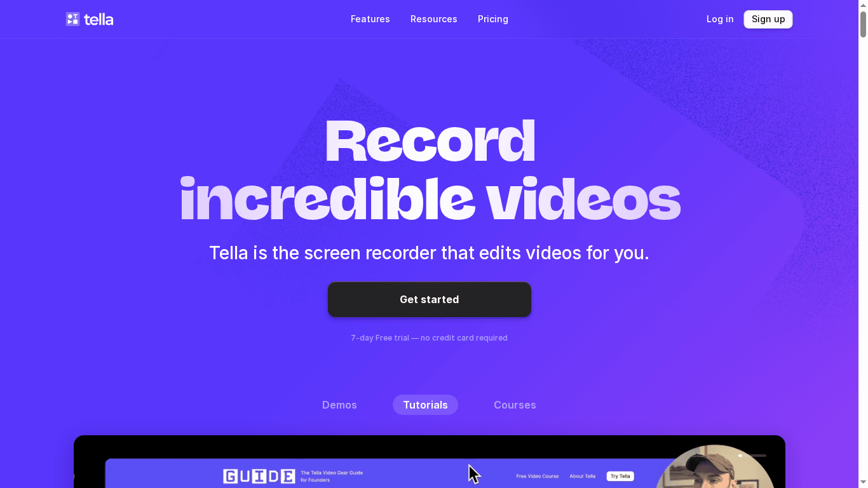Click the Log in link
This screenshot has width=868, height=488.
pyautogui.click(x=720, y=19)
